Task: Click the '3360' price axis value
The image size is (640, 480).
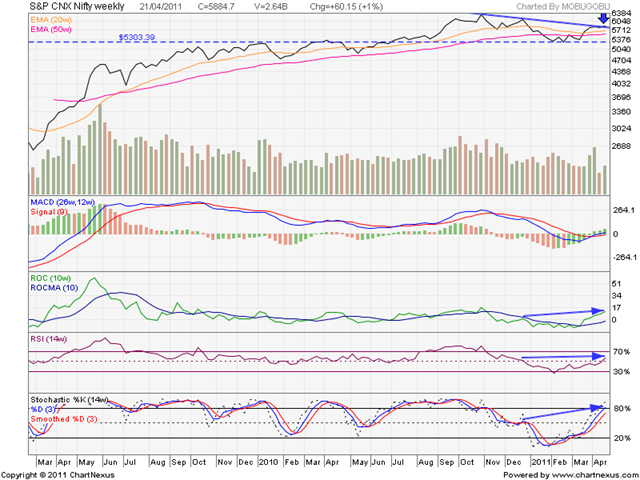Action: [621, 111]
